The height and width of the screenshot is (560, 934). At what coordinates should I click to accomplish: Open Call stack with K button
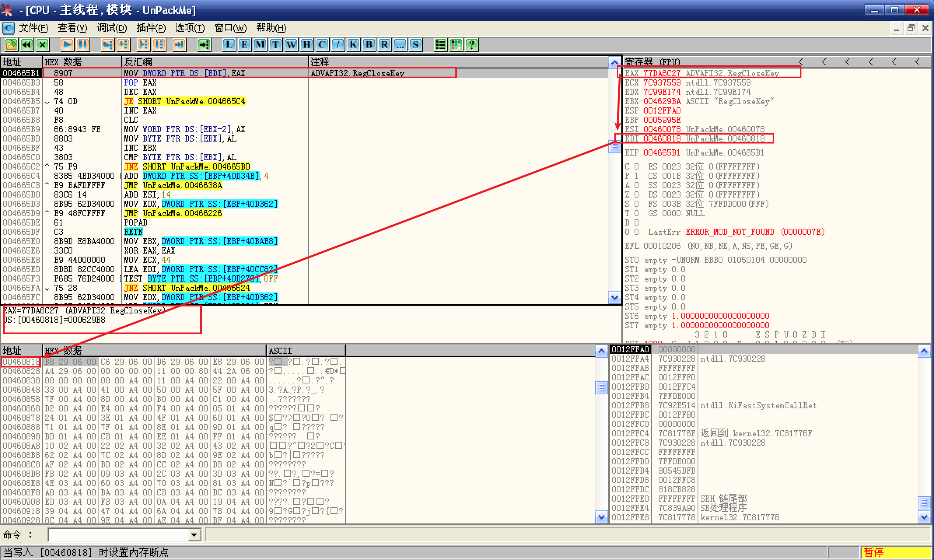pyautogui.click(x=353, y=45)
